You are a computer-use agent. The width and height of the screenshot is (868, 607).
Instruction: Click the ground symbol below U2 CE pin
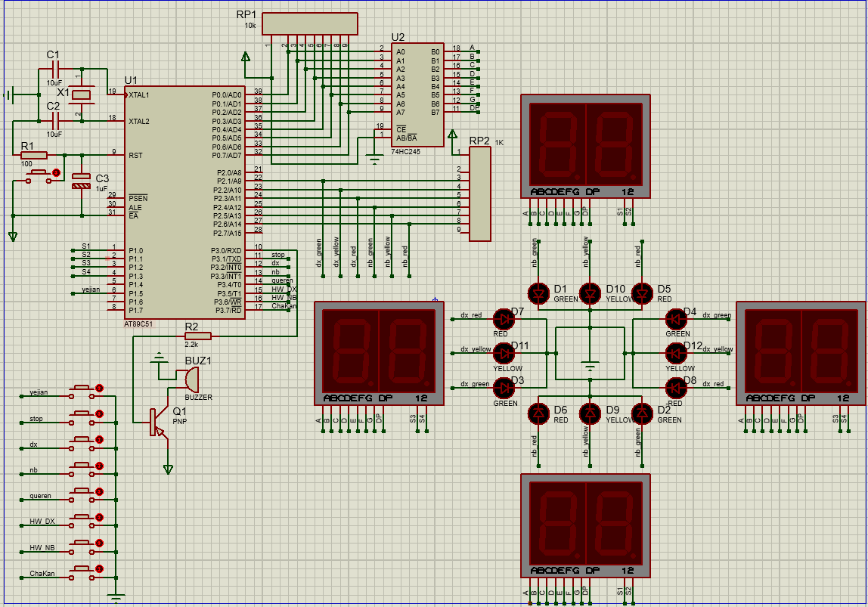coord(375,159)
